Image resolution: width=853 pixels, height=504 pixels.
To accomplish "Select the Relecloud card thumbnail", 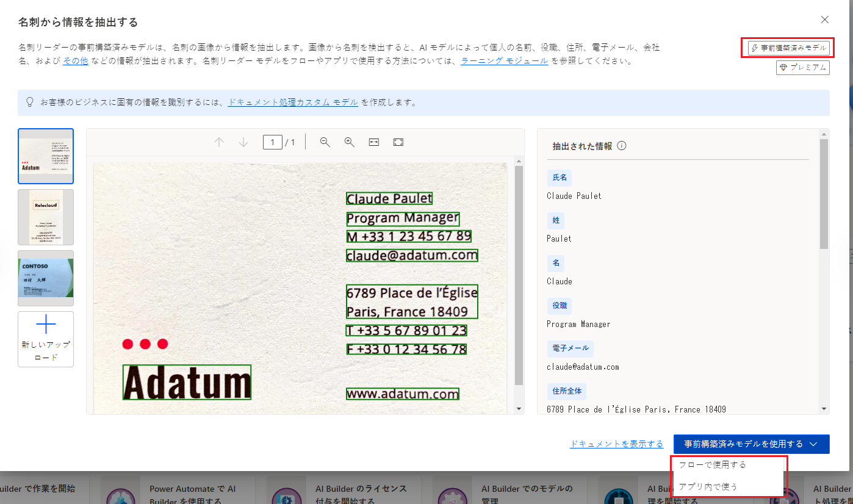I will (46, 217).
